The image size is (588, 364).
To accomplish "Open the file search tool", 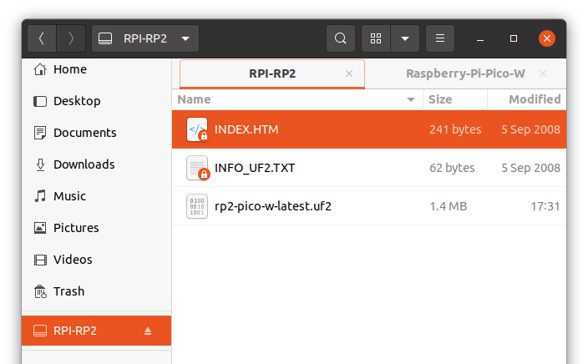I will 341,38.
